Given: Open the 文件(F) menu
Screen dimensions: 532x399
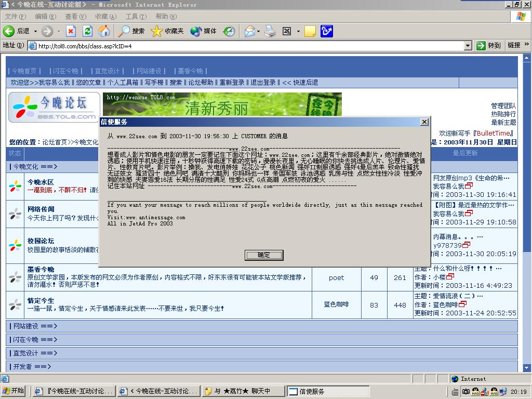Looking at the screenshot, I should tap(15, 17).
